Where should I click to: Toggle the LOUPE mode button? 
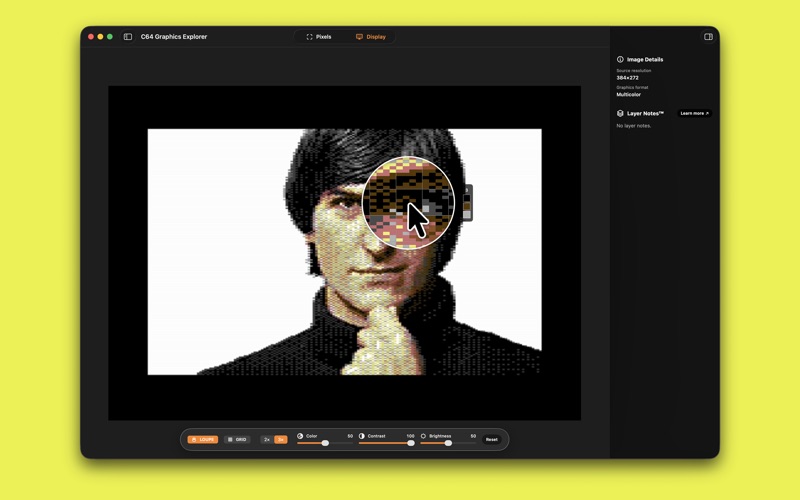pos(203,439)
